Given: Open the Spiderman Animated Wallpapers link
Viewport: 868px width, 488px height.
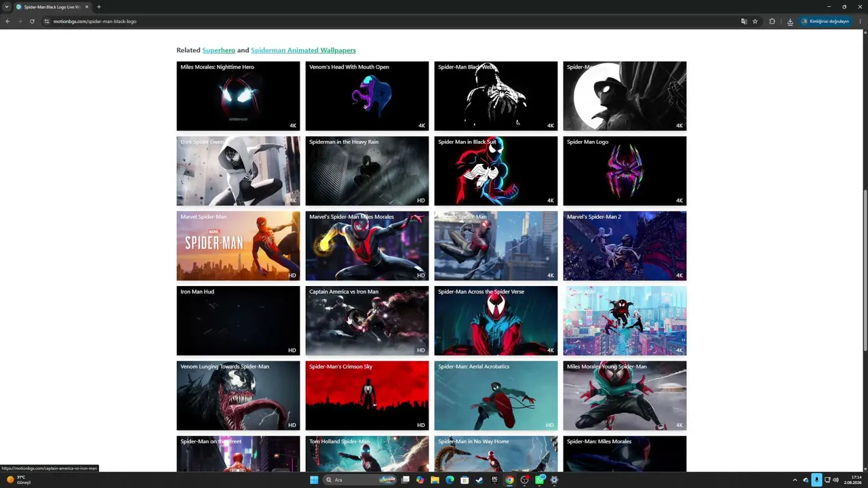Looking at the screenshot, I should coord(303,50).
